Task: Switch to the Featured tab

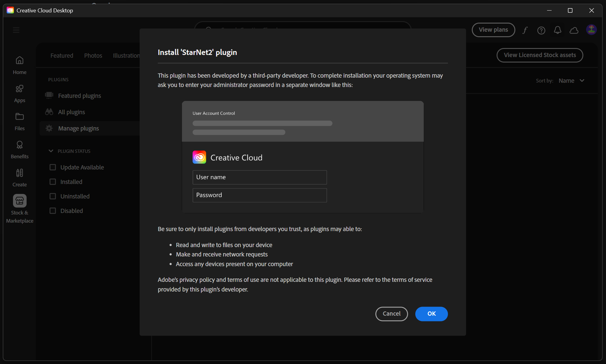Action: (62, 56)
